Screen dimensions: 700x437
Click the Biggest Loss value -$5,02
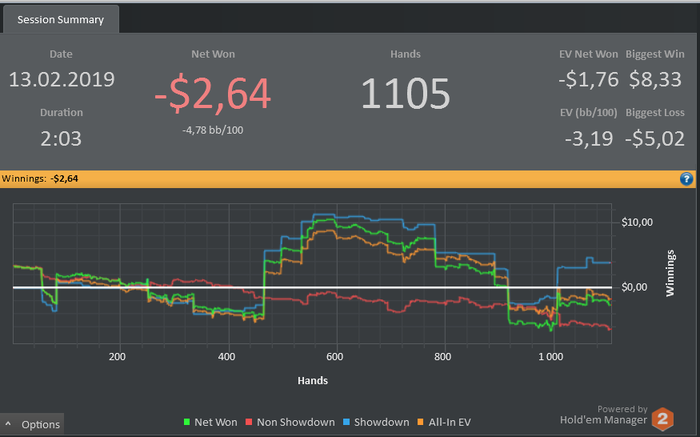655,138
